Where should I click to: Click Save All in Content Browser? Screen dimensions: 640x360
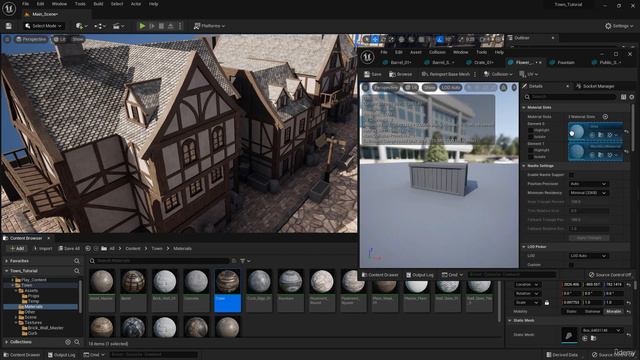(x=69, y=248)
